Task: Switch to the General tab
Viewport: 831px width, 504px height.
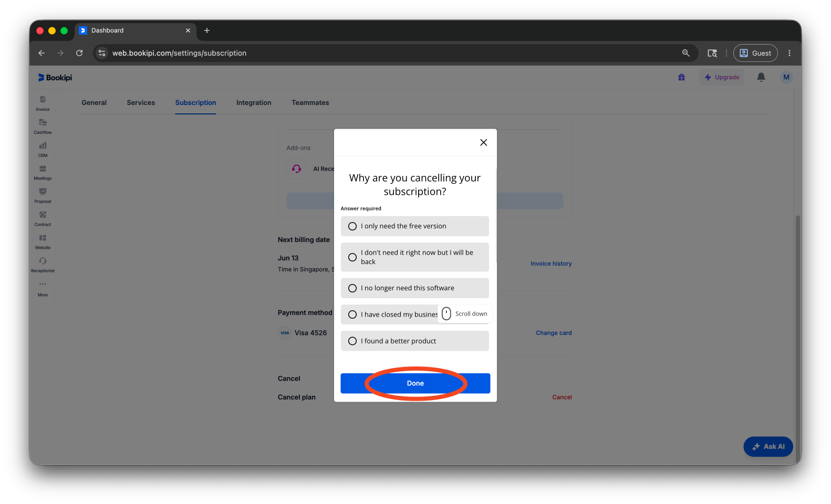Action: 94,103
